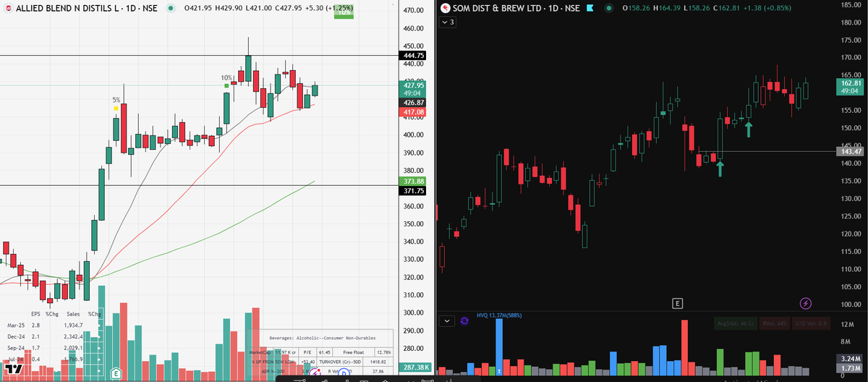Click the green 373.88 moving average price label

tap(414, 181)
